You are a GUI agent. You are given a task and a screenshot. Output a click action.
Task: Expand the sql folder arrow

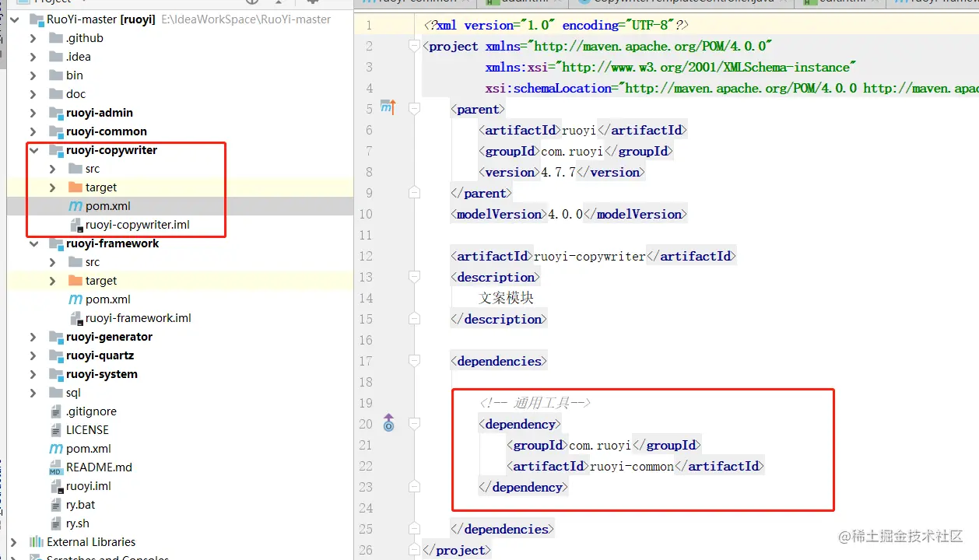pyautogui.click(x=33, y=393)
